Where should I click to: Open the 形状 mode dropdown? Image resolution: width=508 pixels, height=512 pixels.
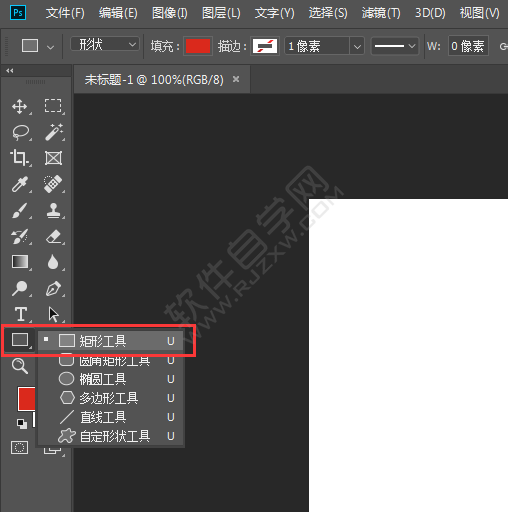tap(105, 44)
